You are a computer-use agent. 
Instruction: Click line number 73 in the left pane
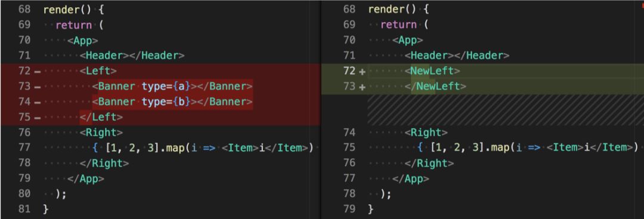[24, 86]
